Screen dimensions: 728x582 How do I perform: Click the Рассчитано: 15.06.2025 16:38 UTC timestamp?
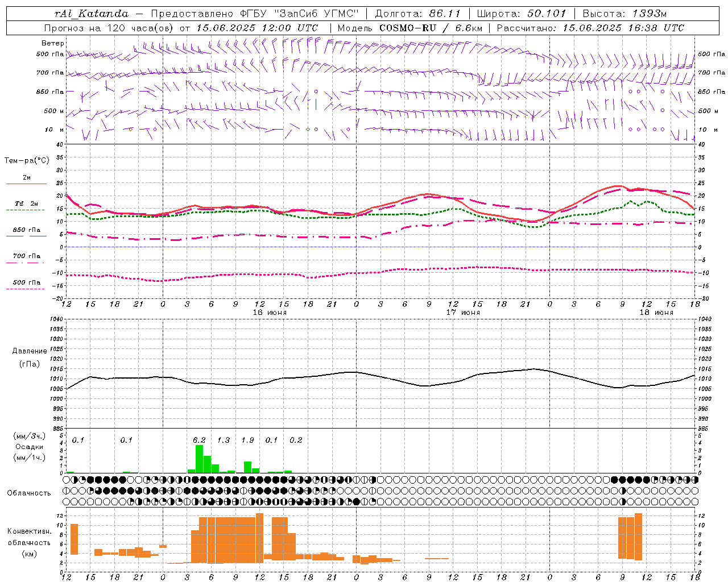[x=590, y=28]
